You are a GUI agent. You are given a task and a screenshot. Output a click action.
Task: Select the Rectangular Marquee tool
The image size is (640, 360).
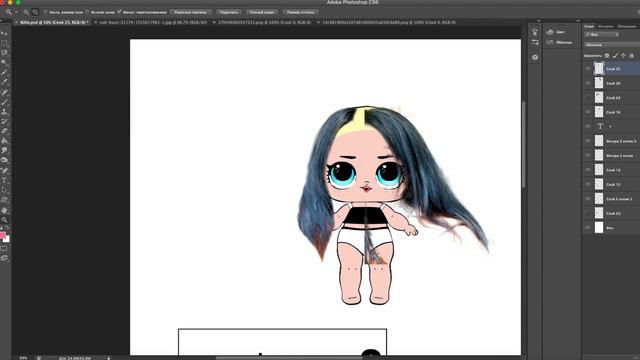pyautogui.click(x=4, y=43)
